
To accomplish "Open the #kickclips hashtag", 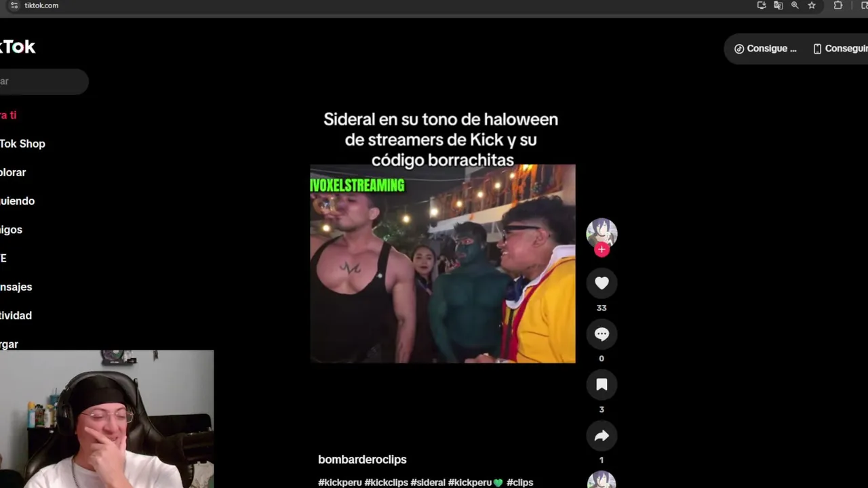I will 386,483.
